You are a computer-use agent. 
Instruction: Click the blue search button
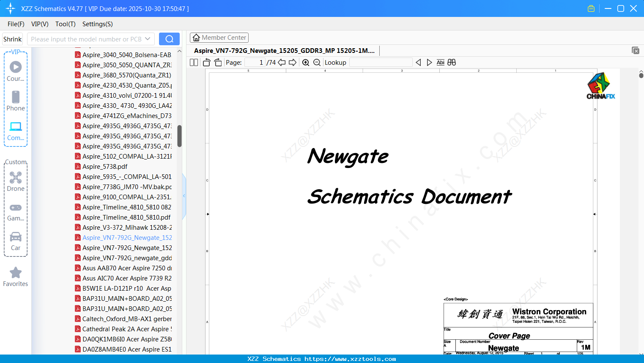[169, 39]
